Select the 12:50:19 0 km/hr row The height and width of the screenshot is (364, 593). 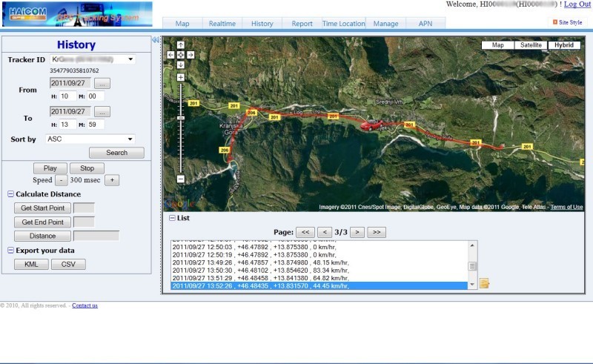click(x=319, y=254)
